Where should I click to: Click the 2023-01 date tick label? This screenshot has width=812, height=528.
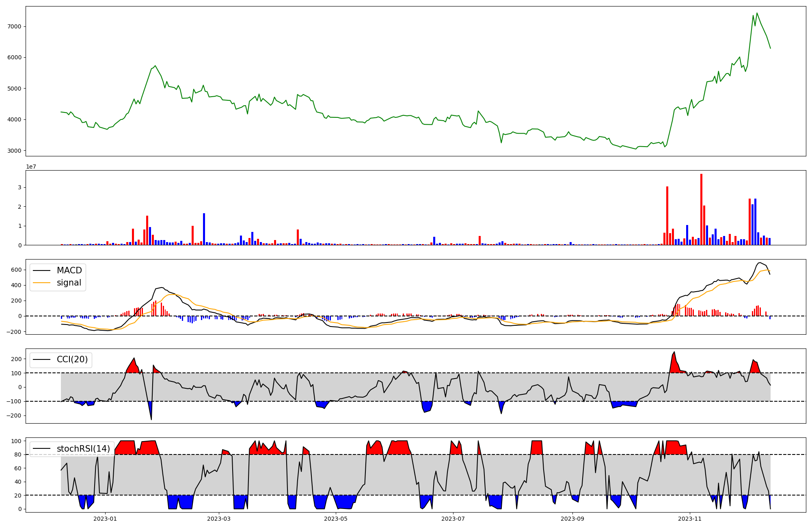(x=105, y=519)
